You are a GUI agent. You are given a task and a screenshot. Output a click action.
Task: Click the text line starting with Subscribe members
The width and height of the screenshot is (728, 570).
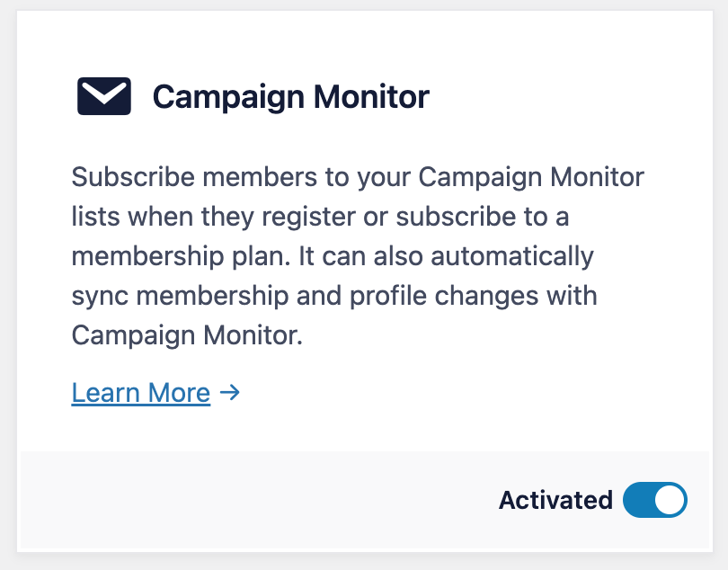pos(358,177)
